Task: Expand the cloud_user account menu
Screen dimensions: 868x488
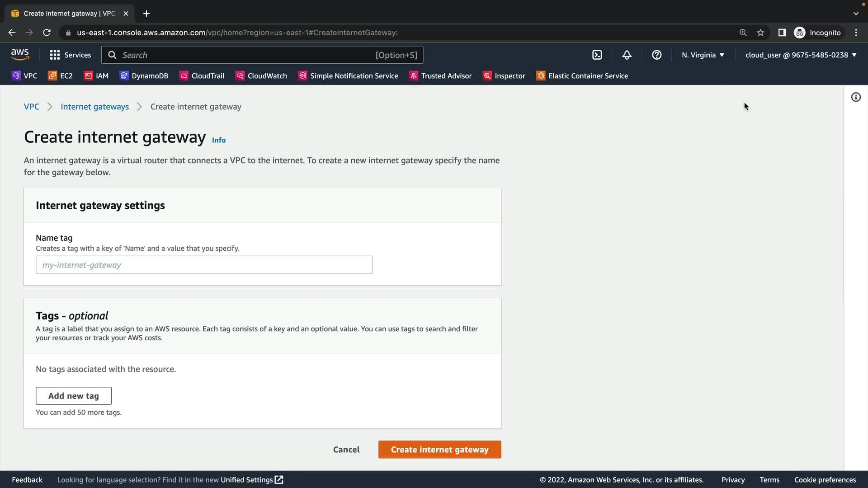Action: pos(801,55)
